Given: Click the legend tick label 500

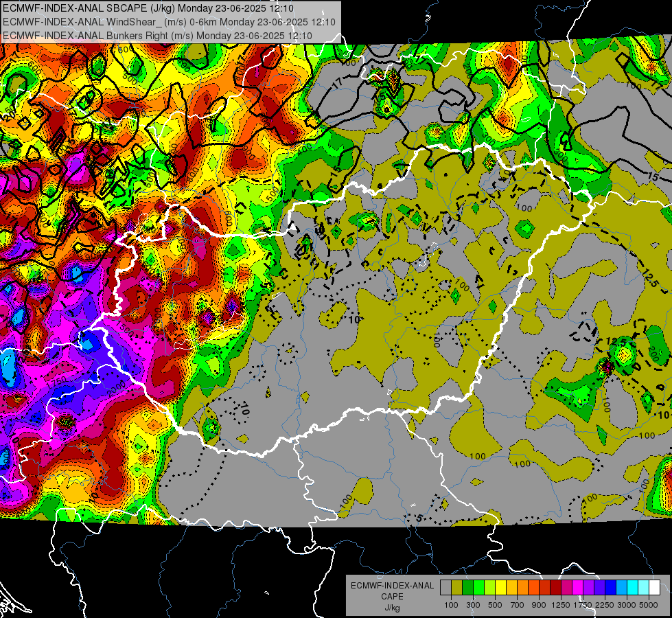Looking at the screenshot, I should pyautogui.click(x=495, y=605).
